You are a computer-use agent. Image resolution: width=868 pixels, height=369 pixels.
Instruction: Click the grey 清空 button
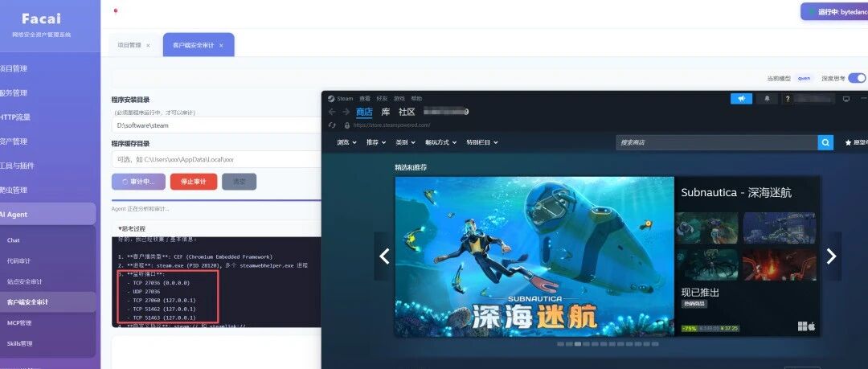tap(240, 182)
